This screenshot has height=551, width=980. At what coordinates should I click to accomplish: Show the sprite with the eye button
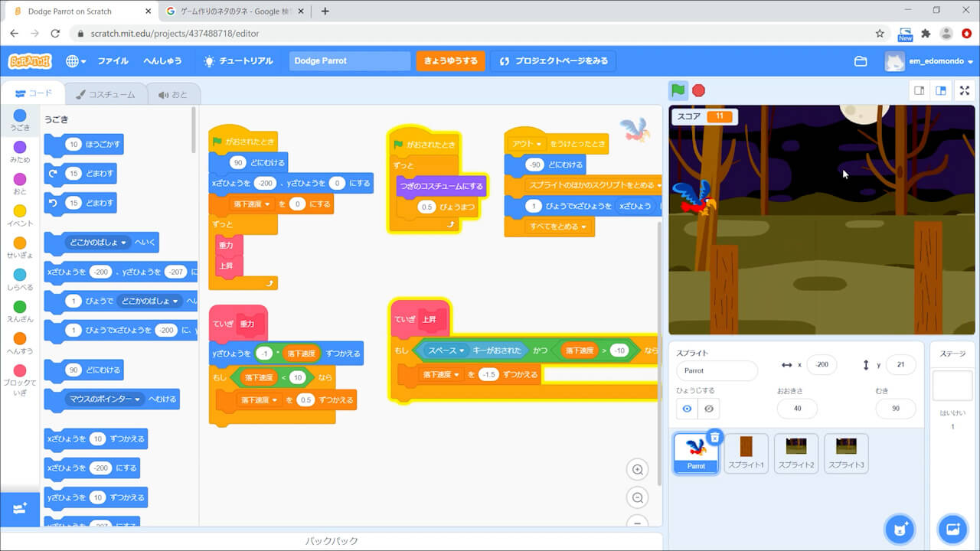(x=687, y=409)
